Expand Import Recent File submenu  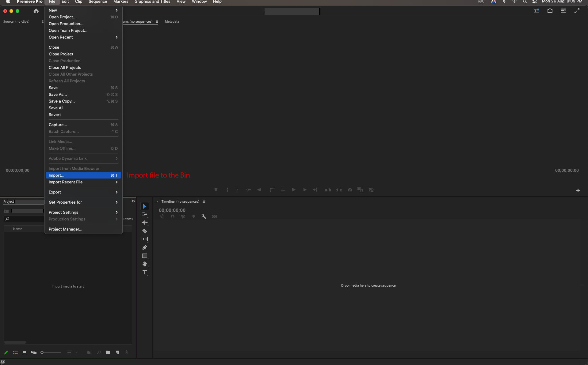click(83, 182)
